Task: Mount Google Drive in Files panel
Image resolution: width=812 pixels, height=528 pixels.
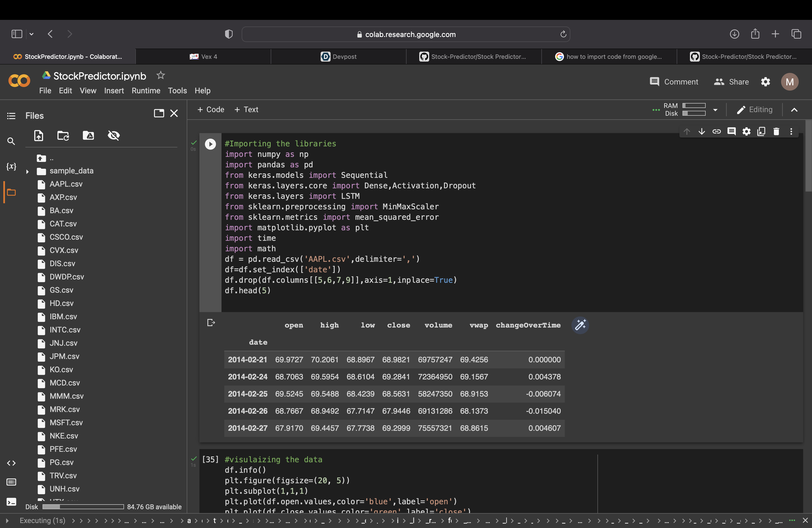Action: 88,135
